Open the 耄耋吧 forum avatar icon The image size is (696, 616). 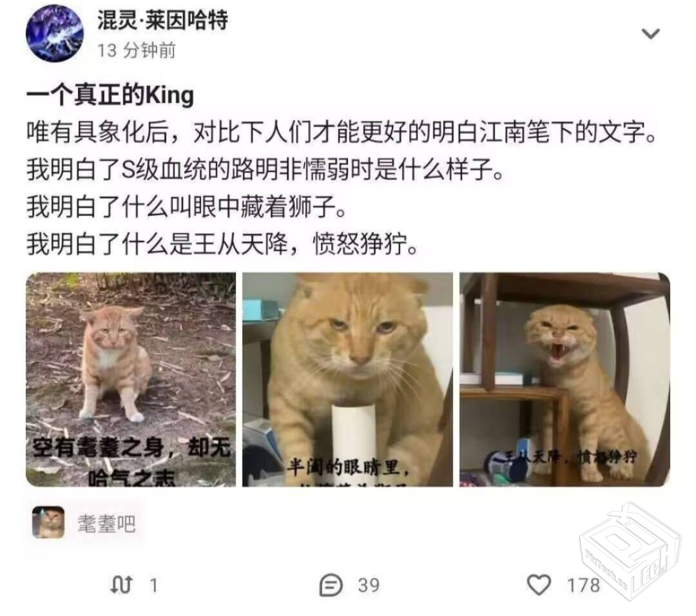point(48,523)
